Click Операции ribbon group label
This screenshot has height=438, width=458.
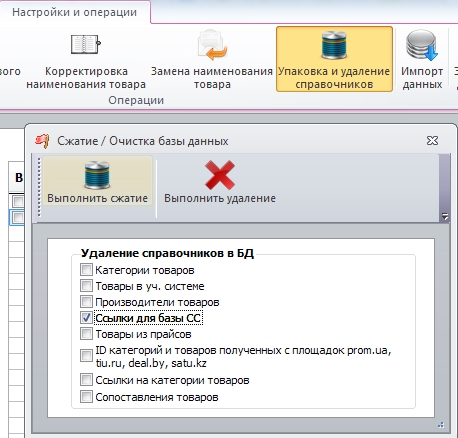pos(136,100)
